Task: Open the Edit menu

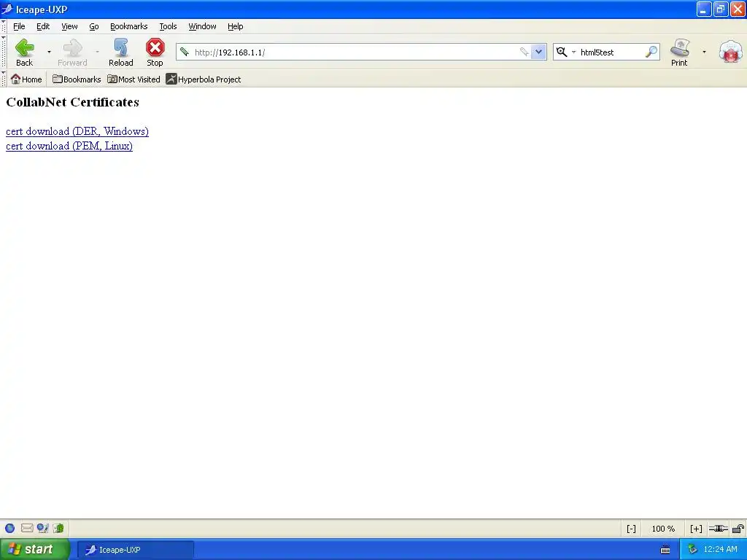Action: pyautogui.click(x=43, y=26)
